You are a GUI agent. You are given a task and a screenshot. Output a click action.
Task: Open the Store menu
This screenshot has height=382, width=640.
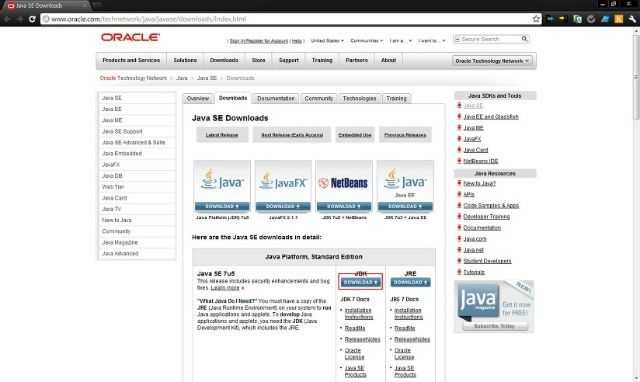[258, 60]
